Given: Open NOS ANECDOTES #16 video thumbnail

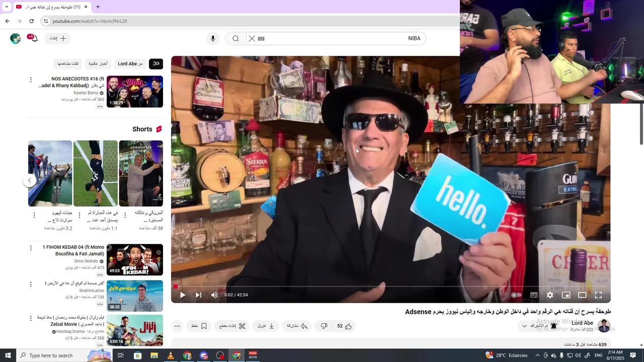Looking at the screenshot, I should pyautogui.click(x=135, y=92).
